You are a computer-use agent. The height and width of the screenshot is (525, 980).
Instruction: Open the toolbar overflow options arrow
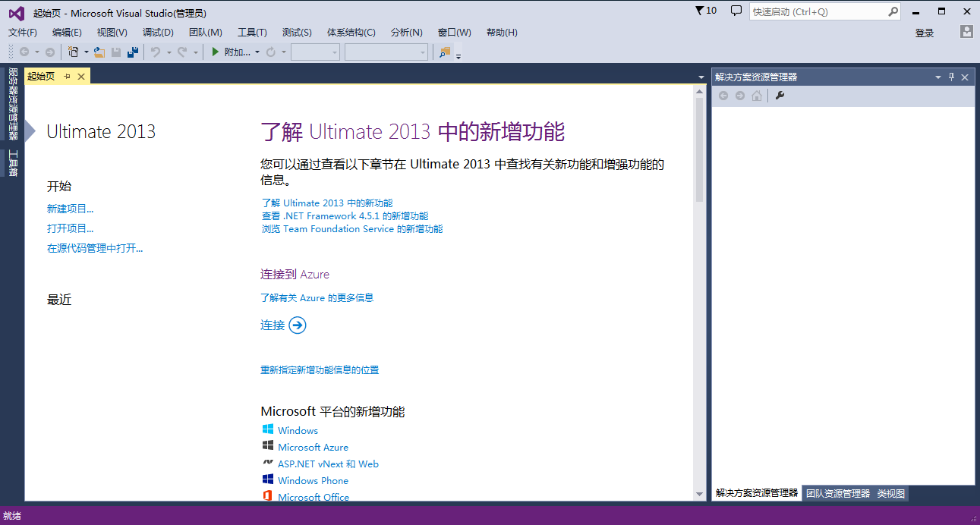click(x=458, y=56)
